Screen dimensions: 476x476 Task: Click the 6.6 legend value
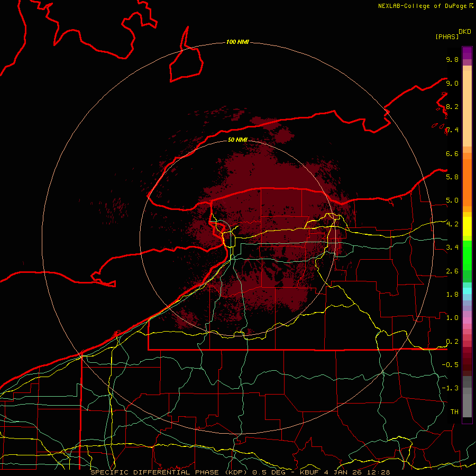point(452,153)
